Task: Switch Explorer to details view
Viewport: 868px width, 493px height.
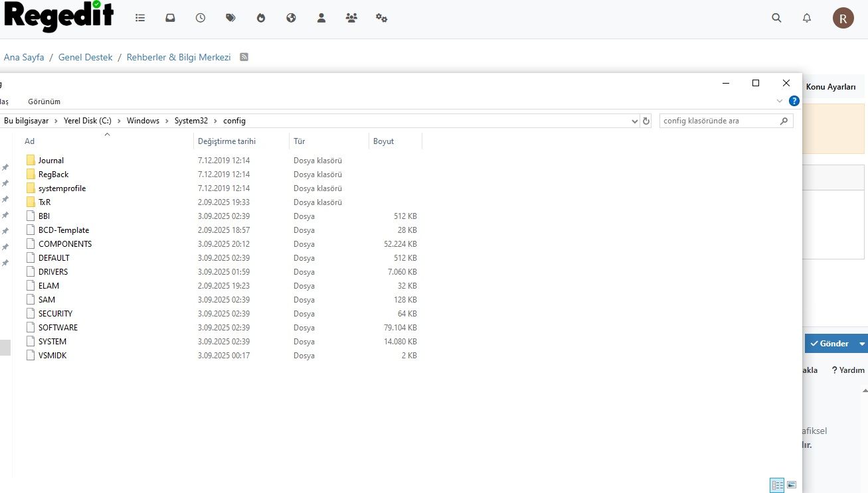Action: click(x=777, y=485)
